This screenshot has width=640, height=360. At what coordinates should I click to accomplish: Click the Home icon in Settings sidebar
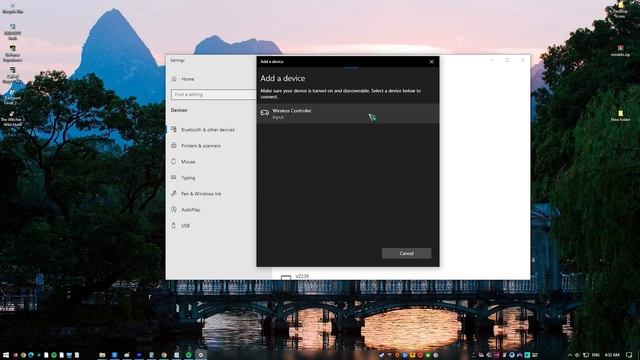174,79
